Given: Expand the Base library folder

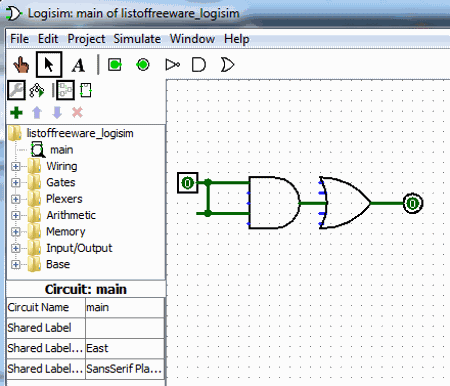Looking at the screenshot, I should [x=15, y=265].
